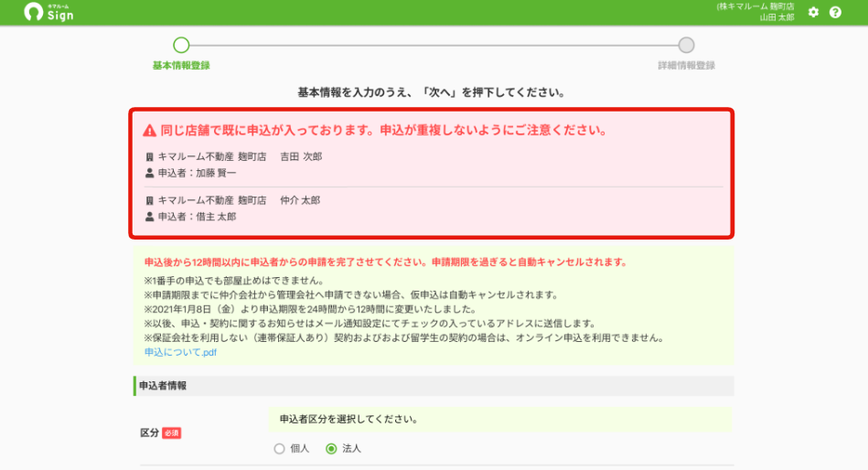Click 申込者:加藤 賢一 text
Viewport: 868px width, 470px height.
click(x=197, y=173)
